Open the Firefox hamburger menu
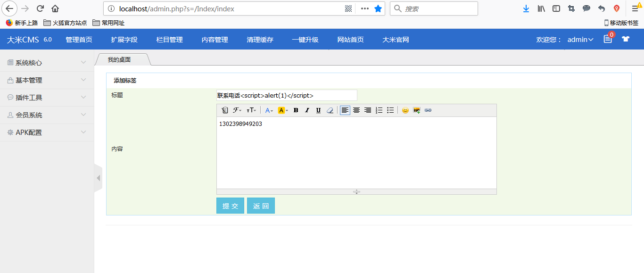This screenshot has height=273, width=644. (x=636, y=8)
